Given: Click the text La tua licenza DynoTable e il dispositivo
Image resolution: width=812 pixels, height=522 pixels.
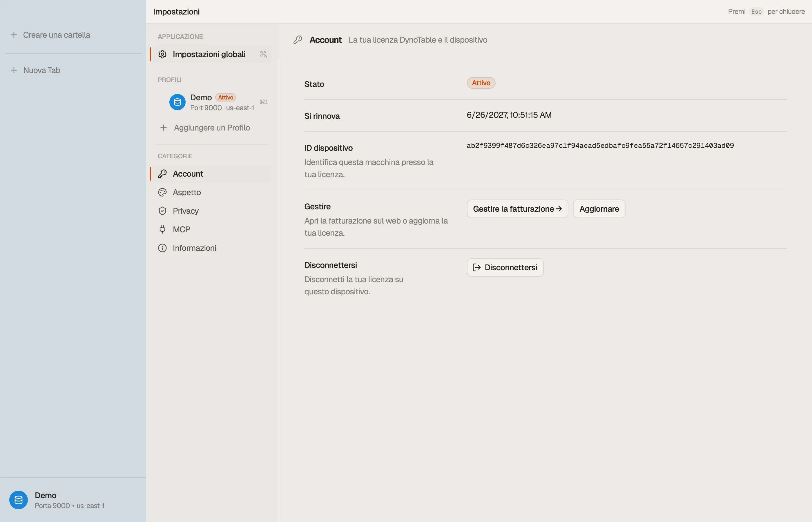Looking at the screenshot, I should 418,40.
